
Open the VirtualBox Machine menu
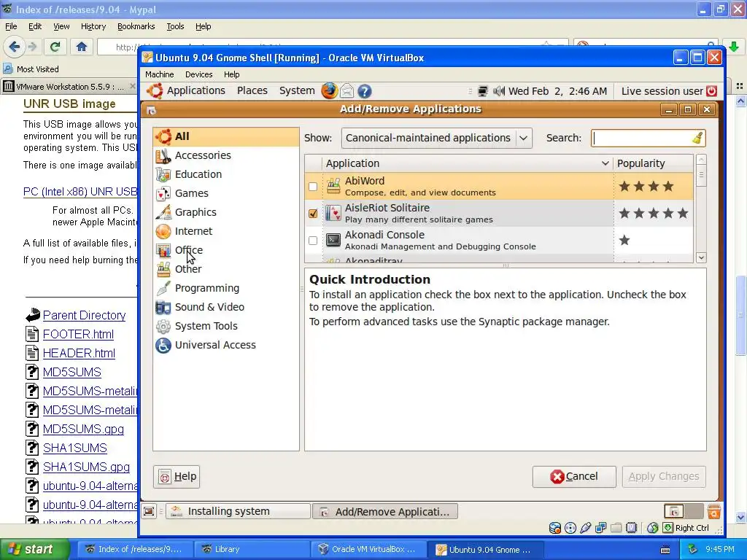(x=159, y=74)
